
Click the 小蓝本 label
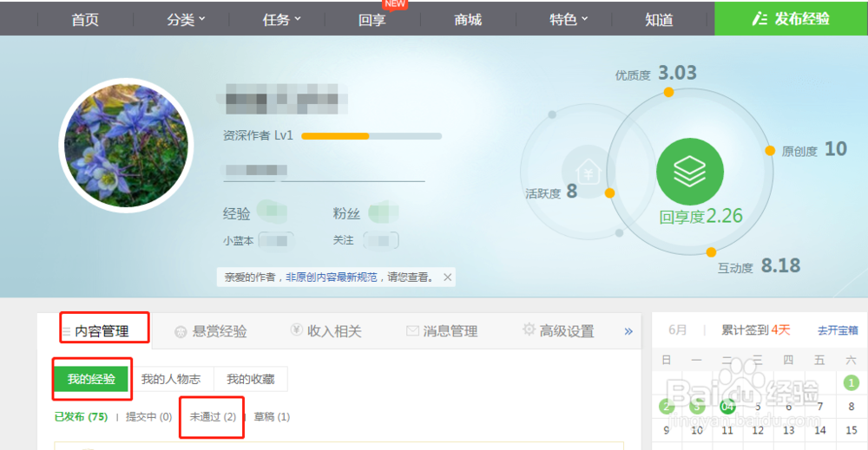[238, 241]
